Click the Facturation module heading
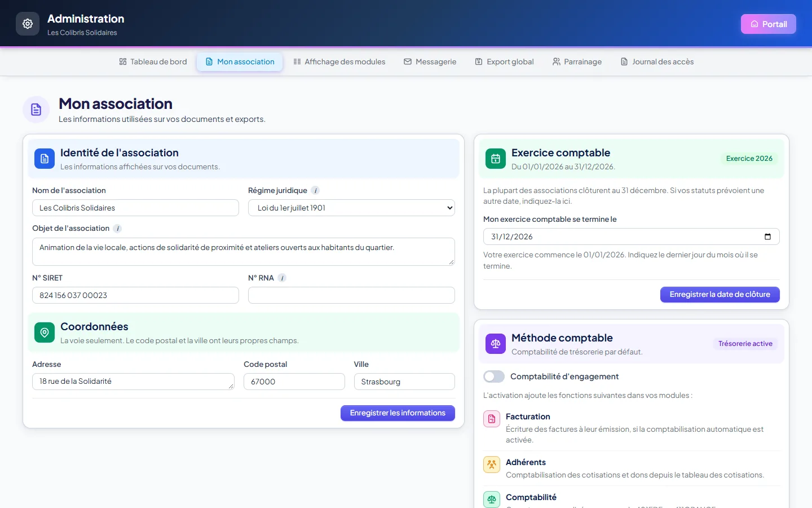This screenshot has height=508, width=812. pos(528,417)
